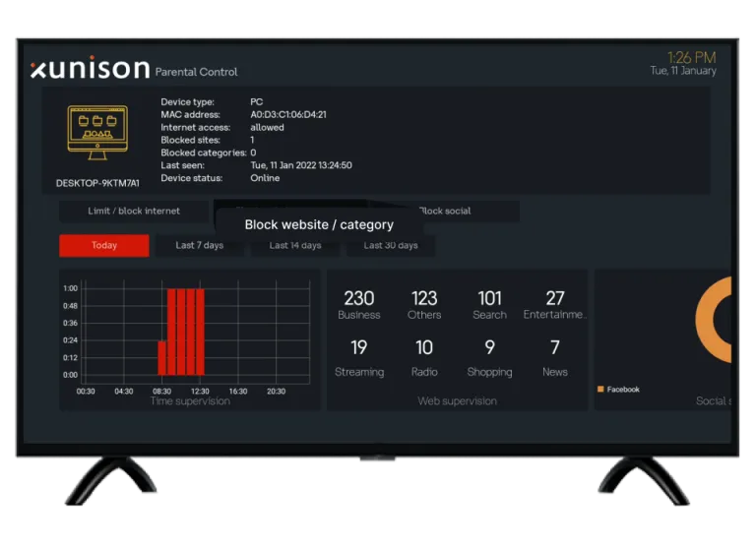Click the 7 News category count
Screen dimensions: 756x550
point(554,358)
